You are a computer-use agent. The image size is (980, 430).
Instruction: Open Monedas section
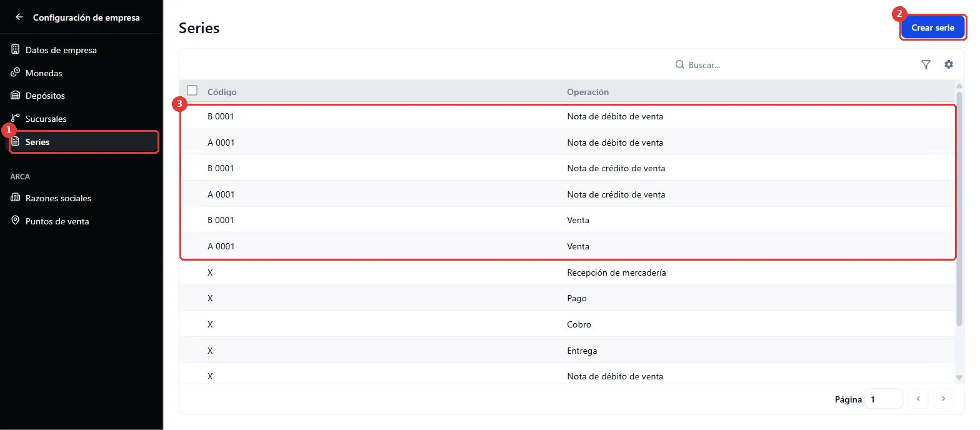(81, 73)
